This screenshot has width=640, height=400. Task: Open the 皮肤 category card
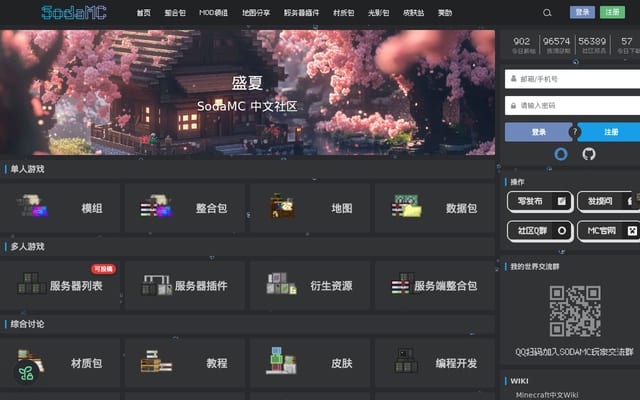[310, 363]
